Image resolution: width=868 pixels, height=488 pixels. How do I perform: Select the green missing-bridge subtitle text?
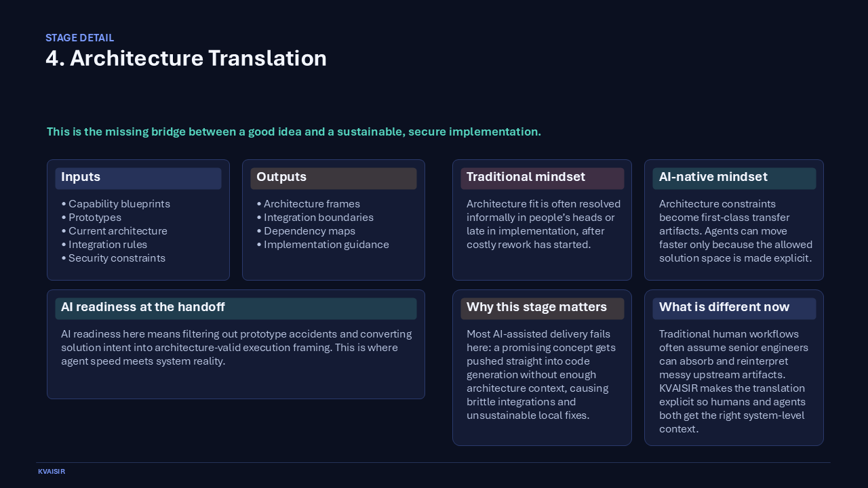[x=294, y=131]
